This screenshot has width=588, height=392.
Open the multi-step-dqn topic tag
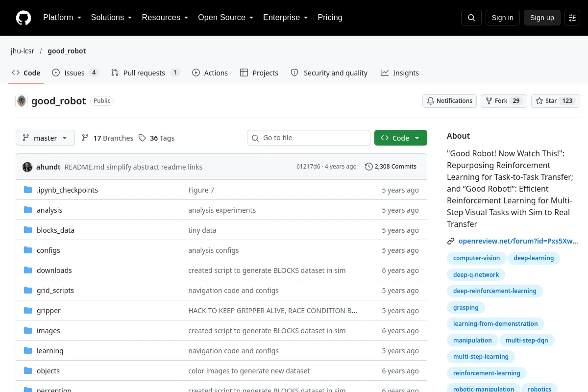click(x=527, y=341)
